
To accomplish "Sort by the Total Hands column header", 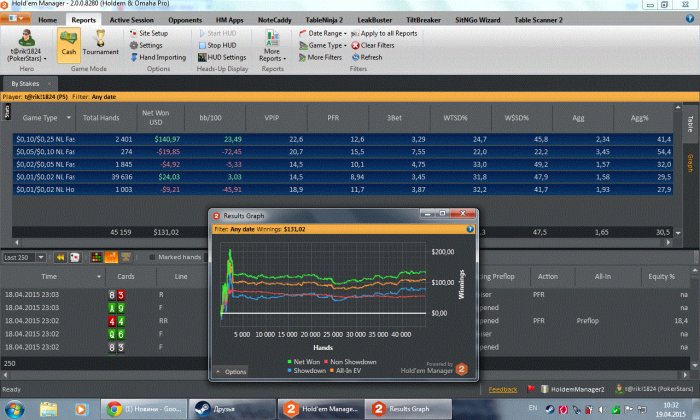I will [101, 118].
